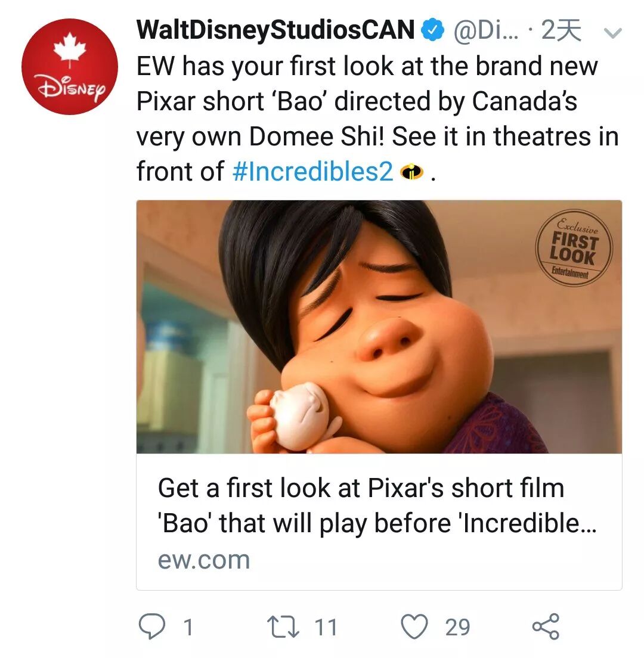Click the like count 29
Image resolution: width=644 pixels, height=658 pixels.
(x=457, y=627)
